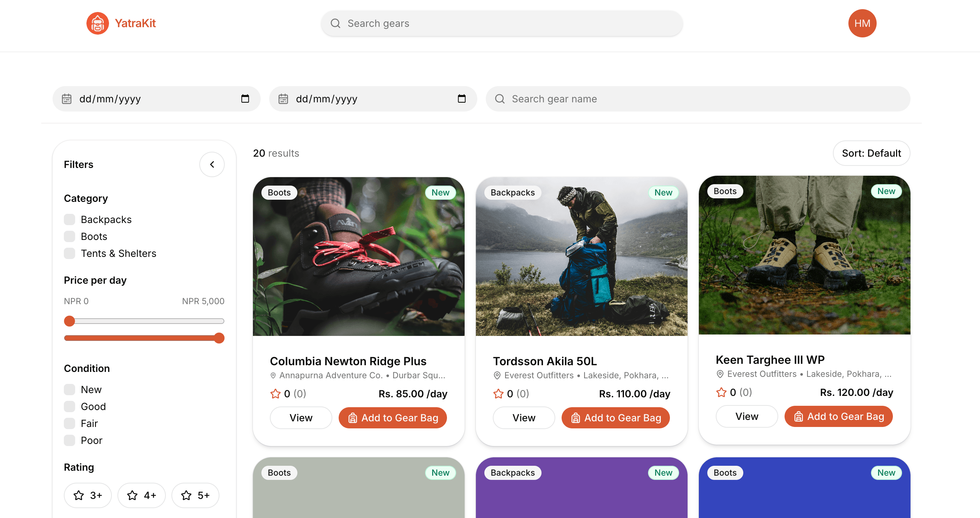Select the 5+ star rating filter
This screenshot has width=980, height=518.
(195, 495)
